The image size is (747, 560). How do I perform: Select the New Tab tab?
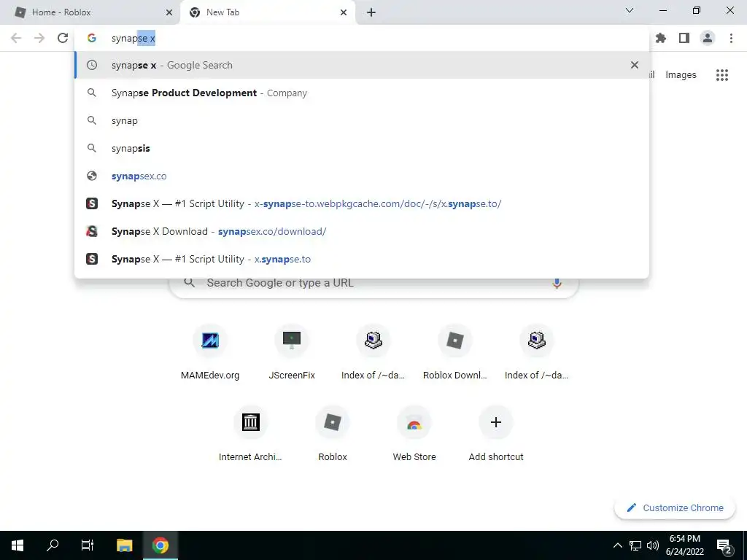pos(267,12)
